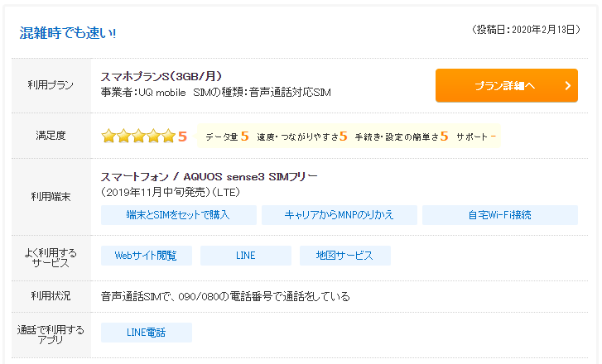Click the 速度・つながりやすさ 5 score

[301, 136]
